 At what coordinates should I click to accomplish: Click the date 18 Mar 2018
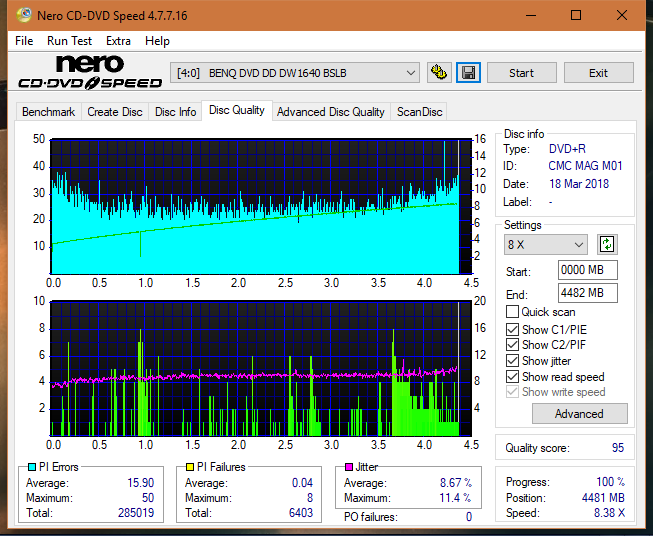click(579, 184)
